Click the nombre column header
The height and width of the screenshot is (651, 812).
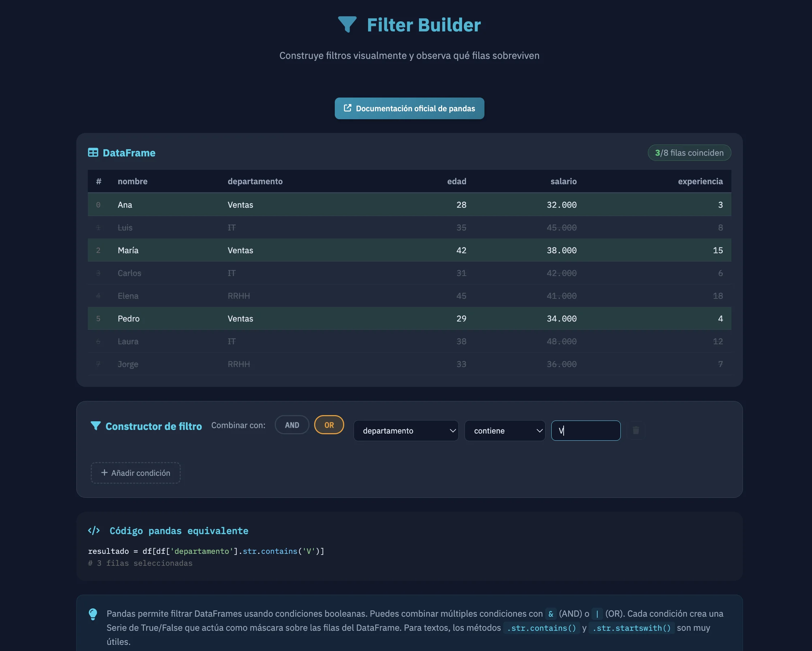point(133,181)
